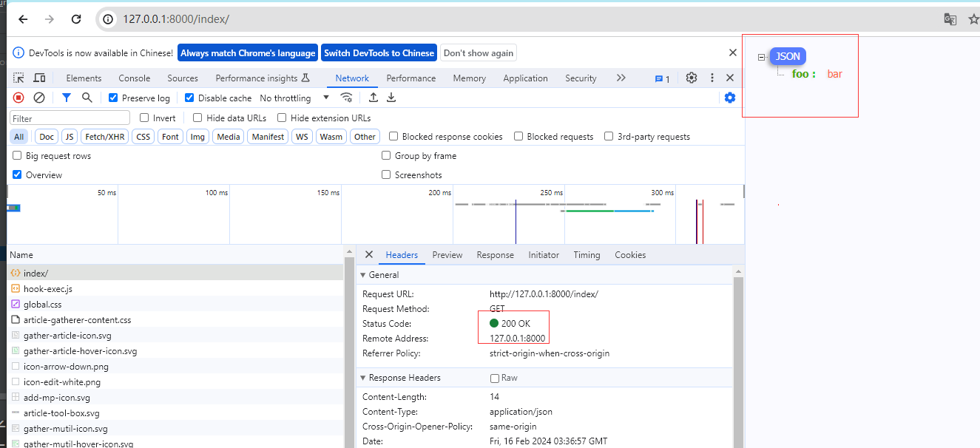The height and width of the screenshot is (448, 980).
Task: Open the Sources tab
Action: [183, 78]
